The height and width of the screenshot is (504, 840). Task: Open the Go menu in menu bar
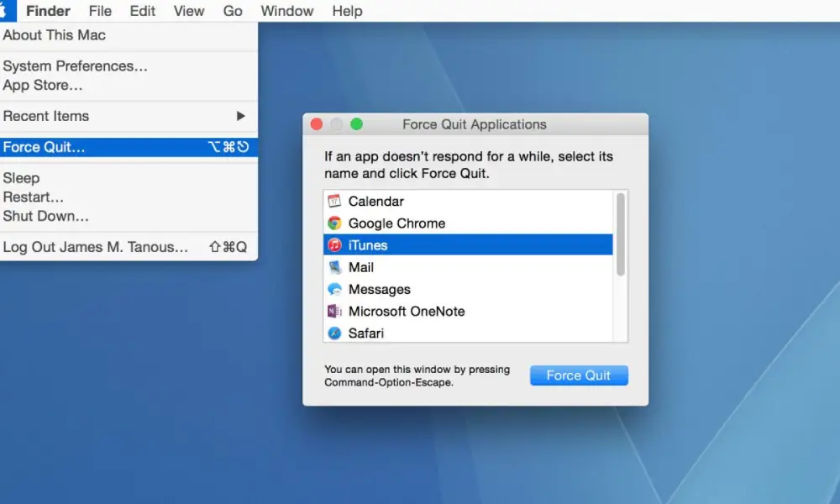tap(233, 11)
